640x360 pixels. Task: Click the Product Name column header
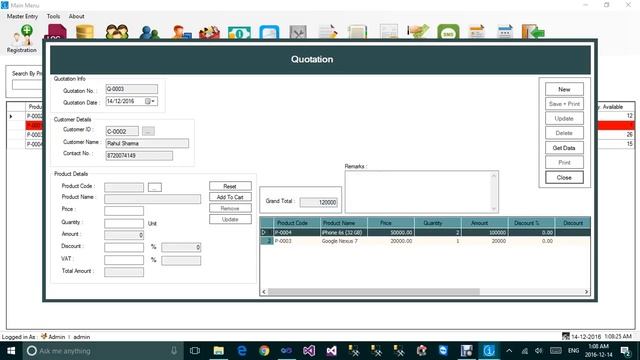click(343, 223)
